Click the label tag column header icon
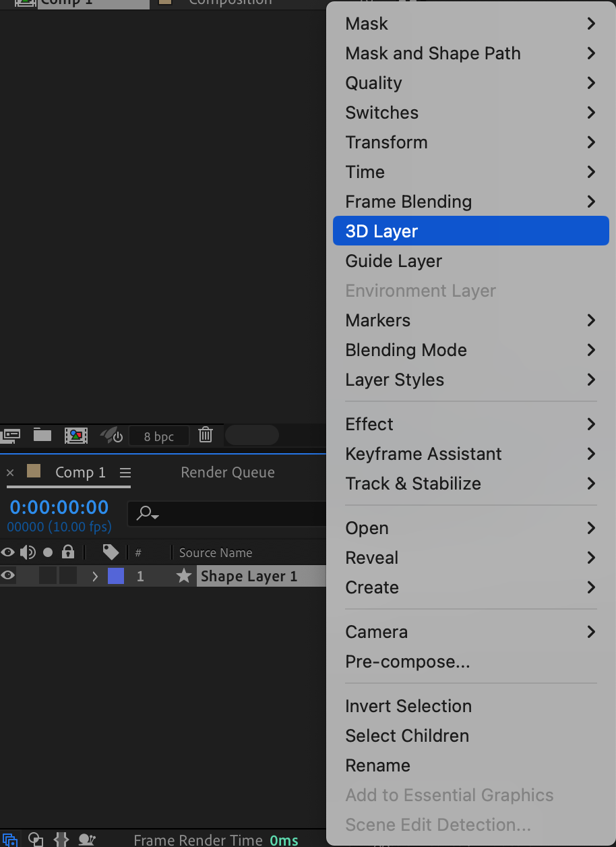 pos(111,553)
